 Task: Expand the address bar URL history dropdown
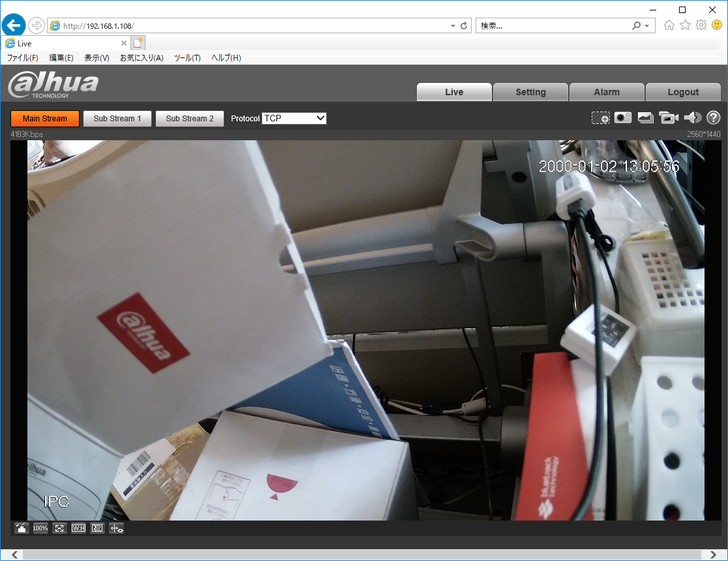[x=453, y=26]
